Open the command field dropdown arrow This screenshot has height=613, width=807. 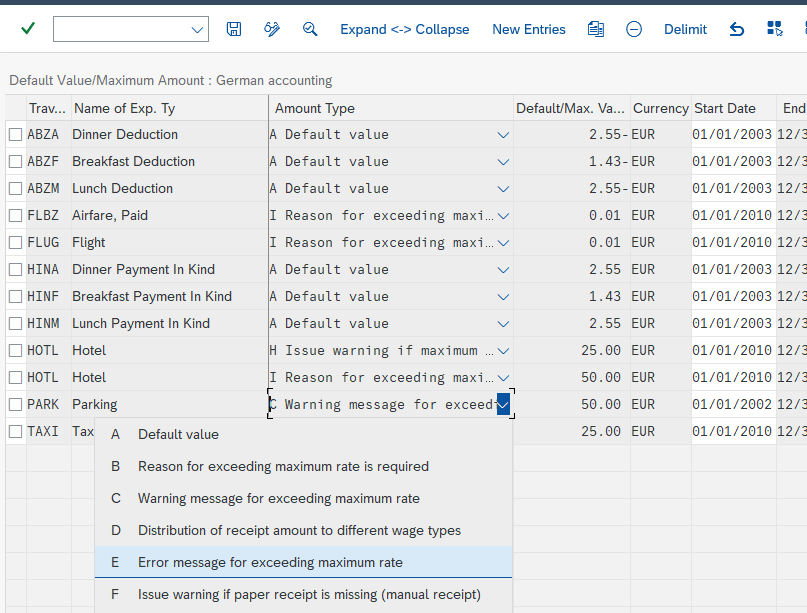click(197, 29)
